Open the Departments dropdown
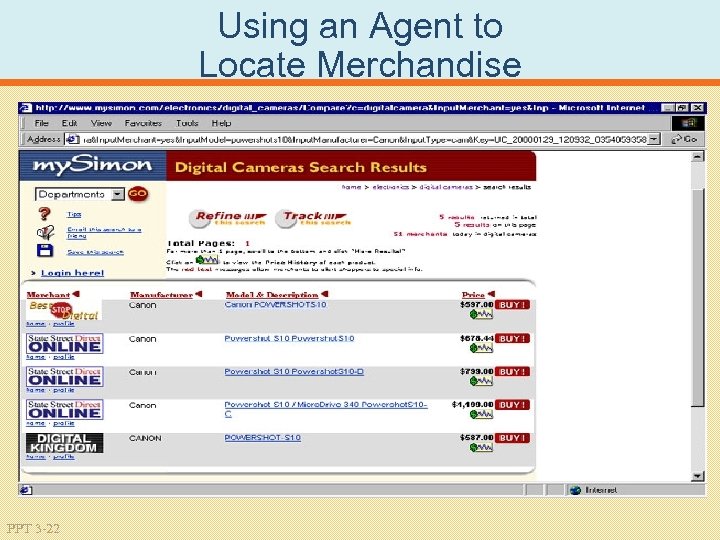720x540 pixels. [79, 194]
